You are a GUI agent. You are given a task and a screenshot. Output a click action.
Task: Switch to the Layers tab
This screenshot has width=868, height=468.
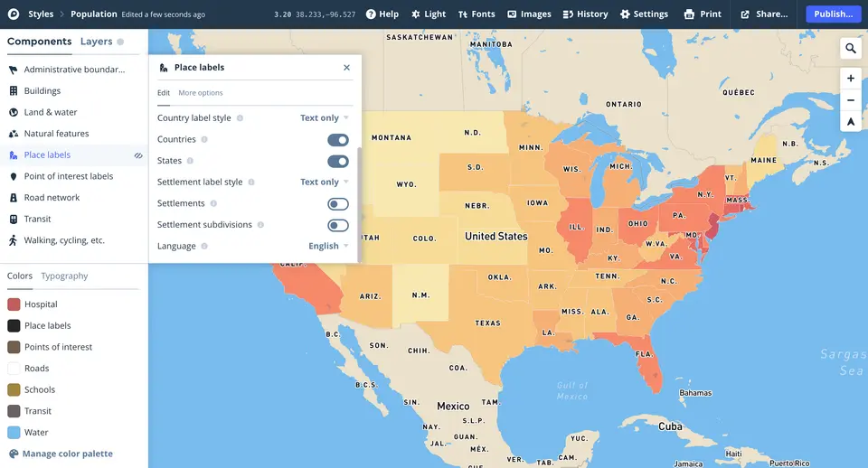click(x=97, y=42)
